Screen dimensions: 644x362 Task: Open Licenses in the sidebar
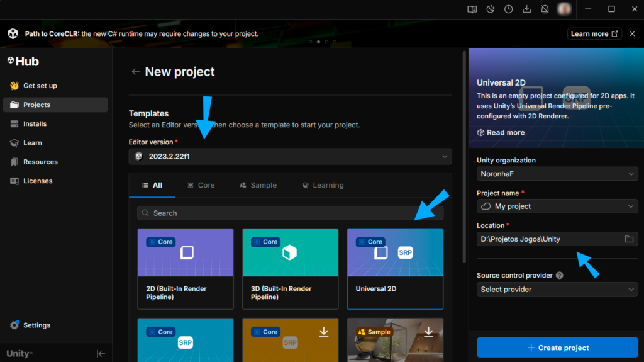pyautogui.click(x=55, y=181)
